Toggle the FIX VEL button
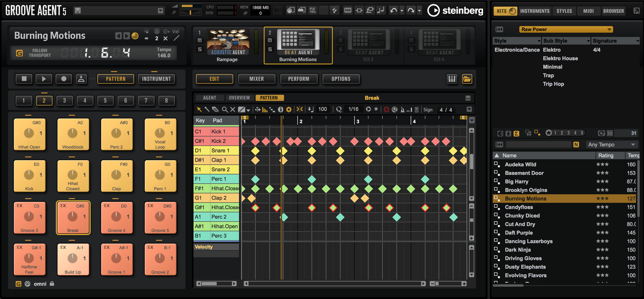Image resolution: width=644 pixels, height=299 pixels. (x=312, y=10)
